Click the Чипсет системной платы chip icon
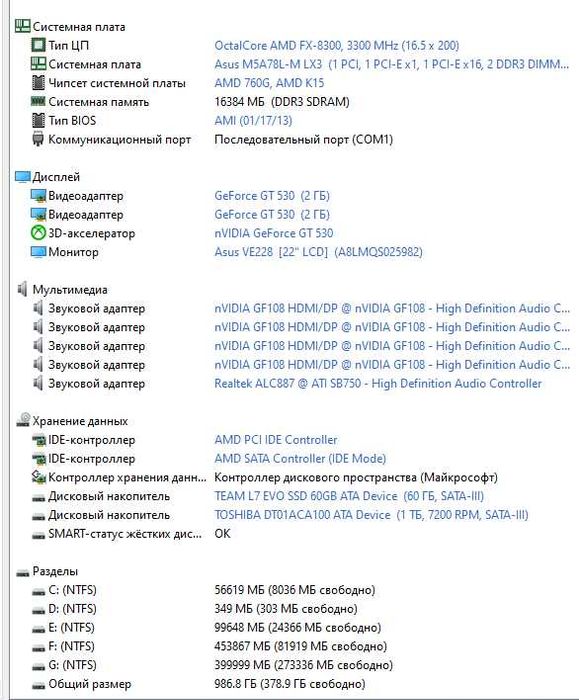This screenshot has width=579, height=700. [x=38, y=82]
